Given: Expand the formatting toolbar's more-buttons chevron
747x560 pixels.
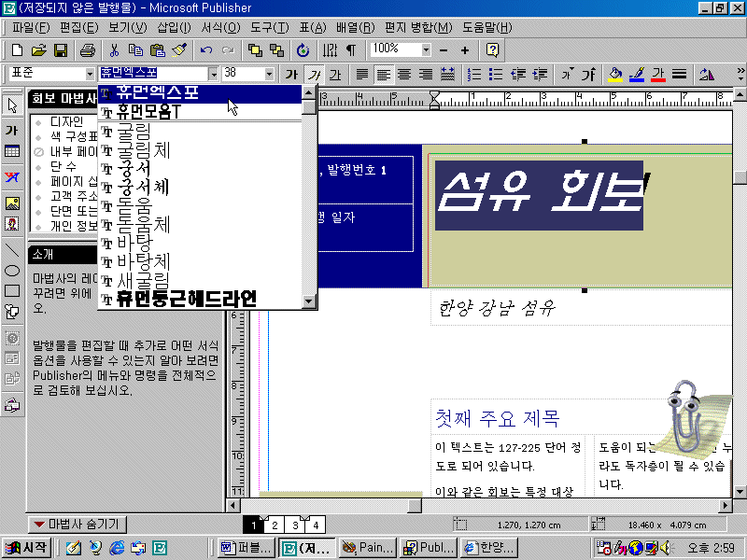Looking at the screenshot, I should 740,74.
